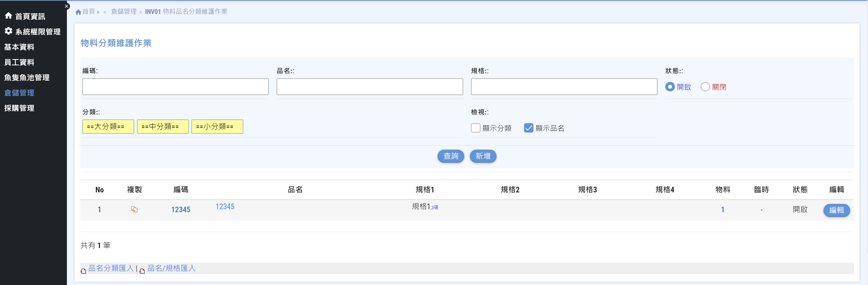Click the 物料 column header
The width and height of the screenshot is (868, 285).
[723, 190]
